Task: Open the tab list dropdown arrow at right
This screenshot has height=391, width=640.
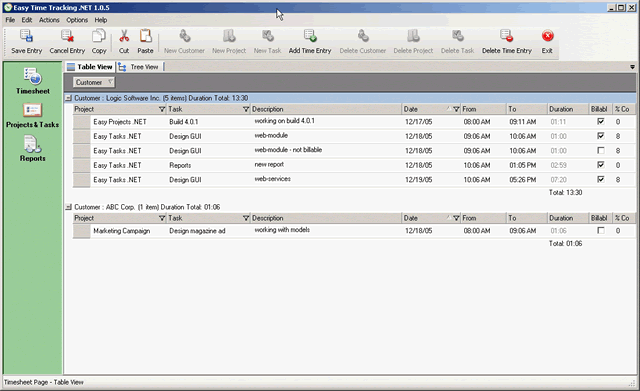Action: [632, 67]
